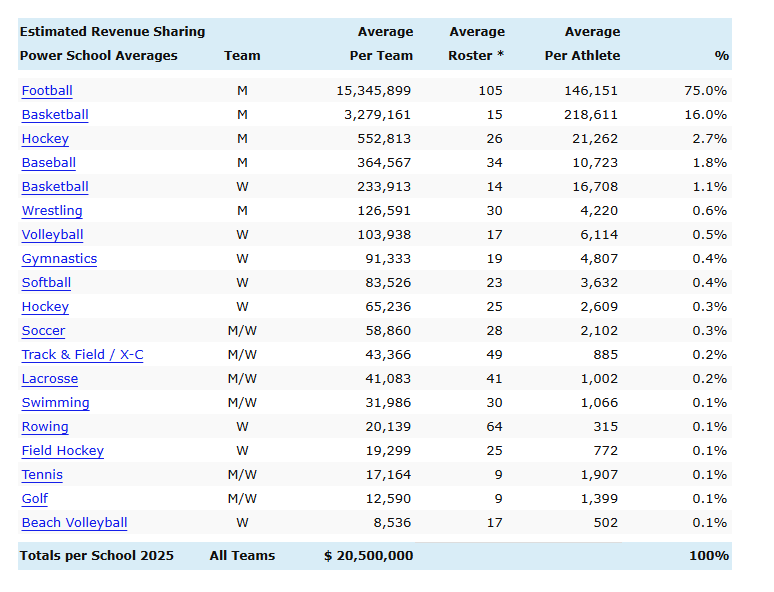The height and width of the screenshot is (592, 774).
Task: Select the 15,345,899 Football per-team value
Action: [x=374, y=91]
